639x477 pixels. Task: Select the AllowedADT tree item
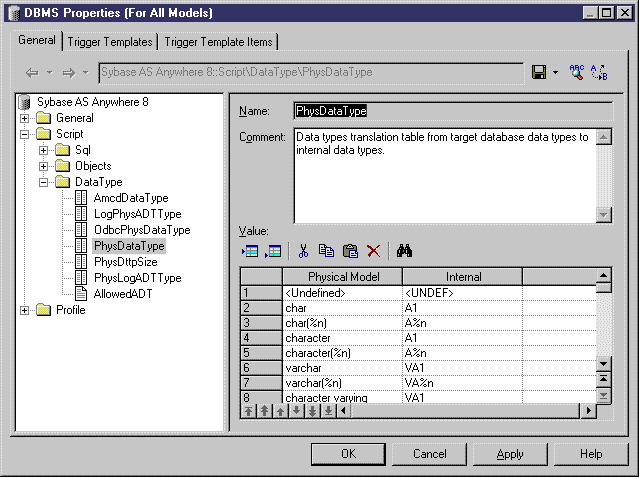tap(123, 294)
